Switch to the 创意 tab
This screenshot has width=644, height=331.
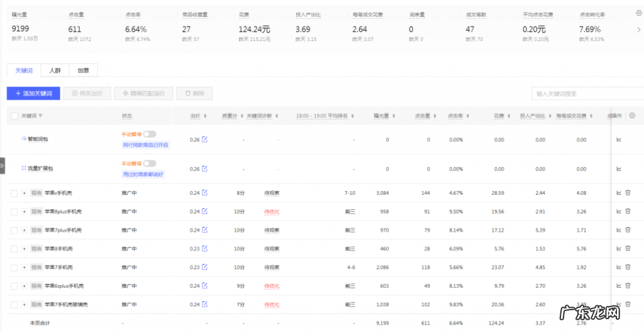[83, 70]
